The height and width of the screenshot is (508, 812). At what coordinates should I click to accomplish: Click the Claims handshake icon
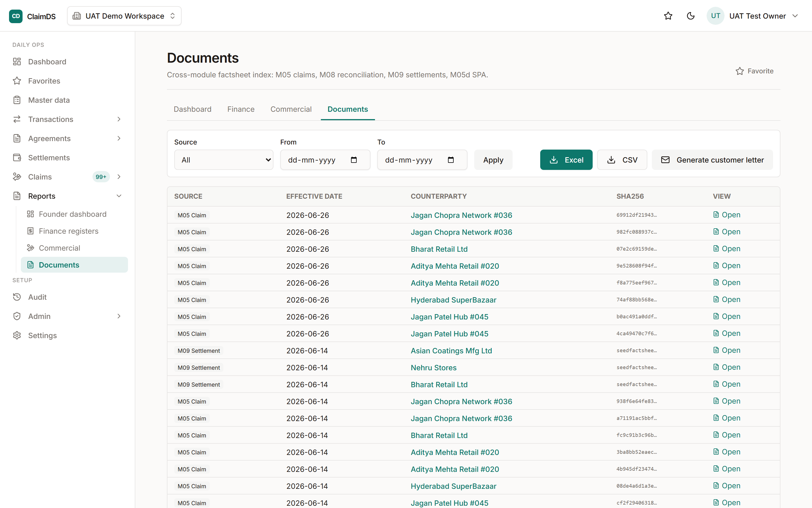click(x=17, y=176)
